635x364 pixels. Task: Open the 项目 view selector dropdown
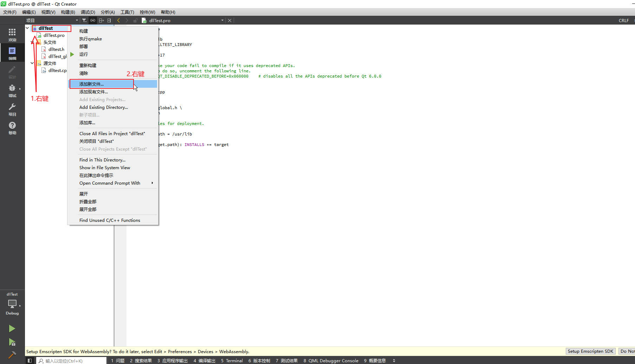53,20
